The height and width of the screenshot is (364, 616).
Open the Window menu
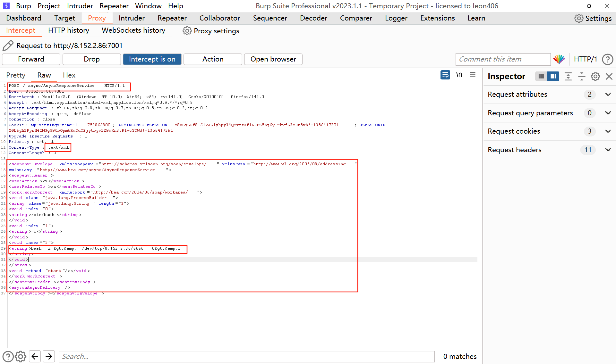tap(148, 6)
